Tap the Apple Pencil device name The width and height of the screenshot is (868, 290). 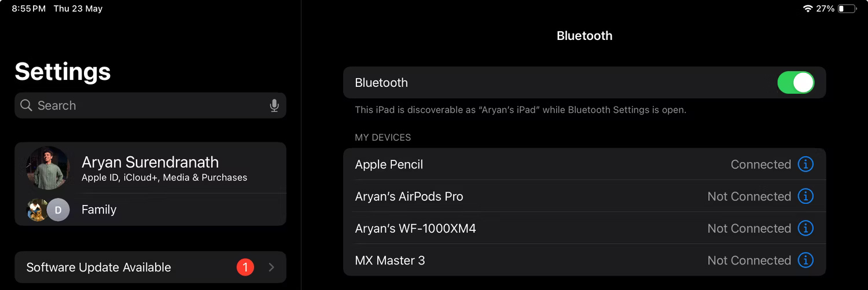[x=389, y=164]
